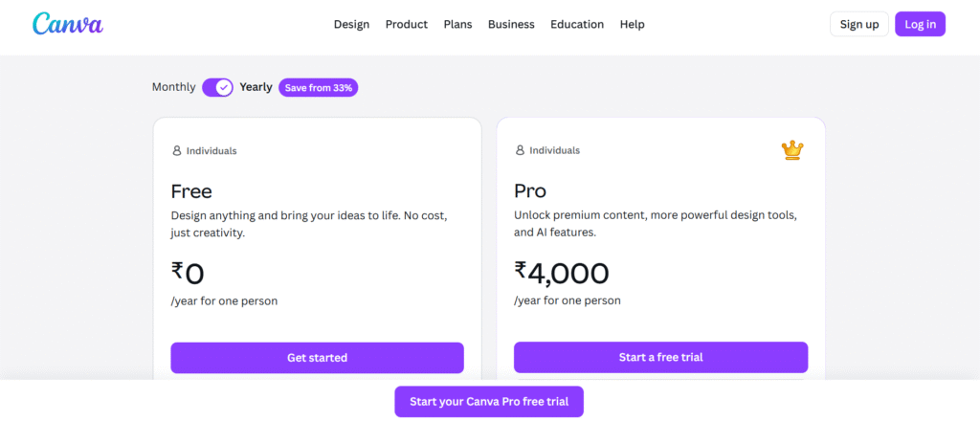980x422 pixels.
Task: Click Start your Canva Pro free trial
Action: tap(489, 402)
